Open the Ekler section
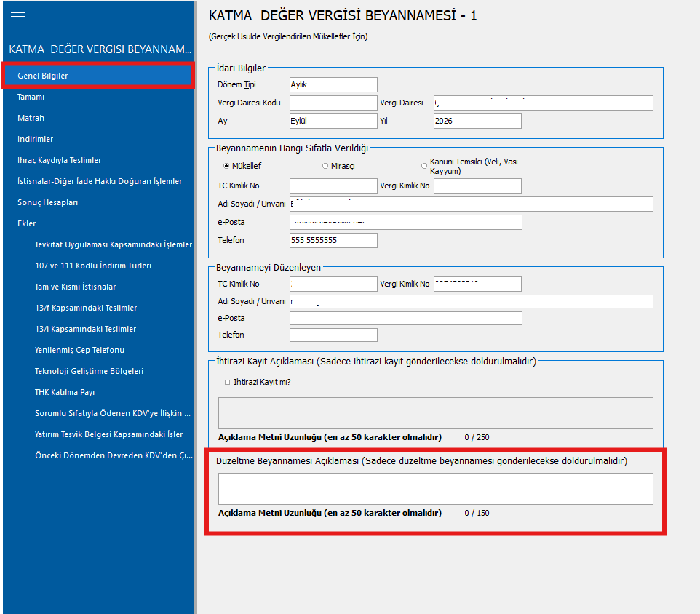 27,223
